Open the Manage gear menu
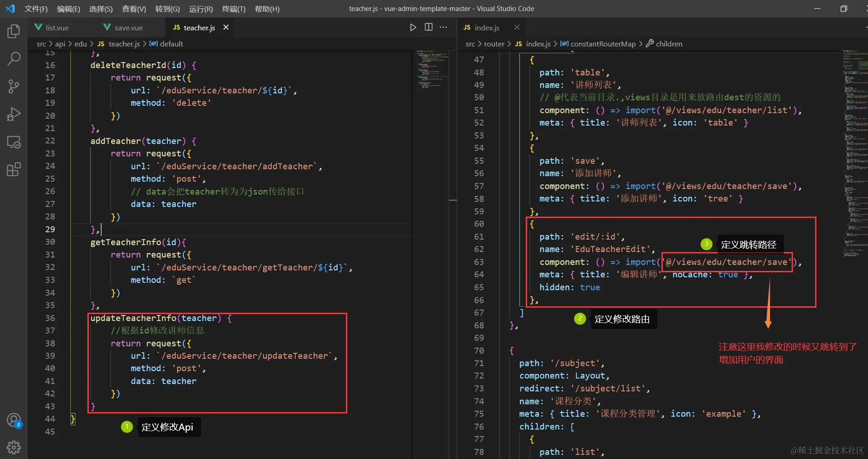Image resolution: width=868 pixels, height=459 pixels. point(14,447)
